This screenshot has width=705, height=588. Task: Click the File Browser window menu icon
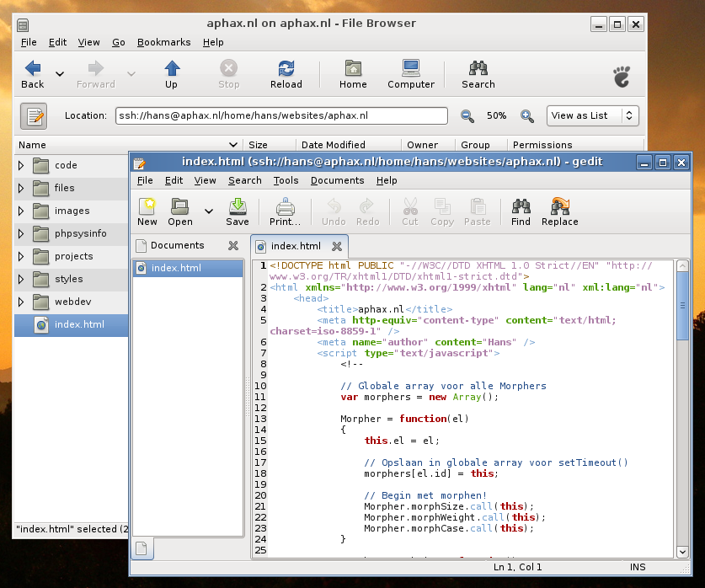(23, 24)
